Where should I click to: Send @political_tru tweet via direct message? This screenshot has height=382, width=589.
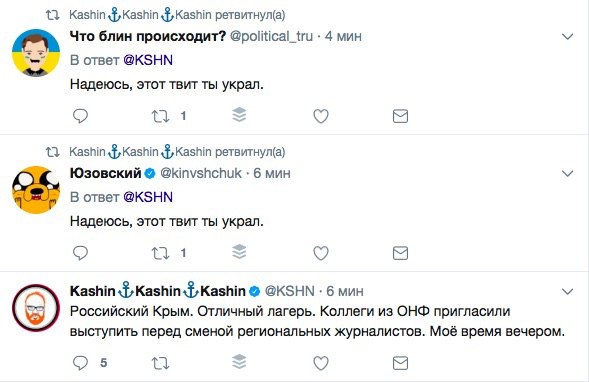pyautogui.click(x=400, y=116)
